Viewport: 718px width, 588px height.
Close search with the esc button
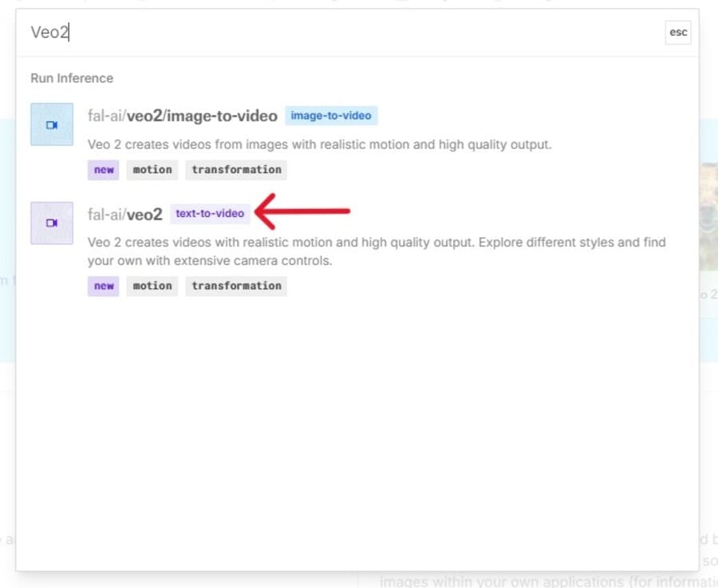677,33
